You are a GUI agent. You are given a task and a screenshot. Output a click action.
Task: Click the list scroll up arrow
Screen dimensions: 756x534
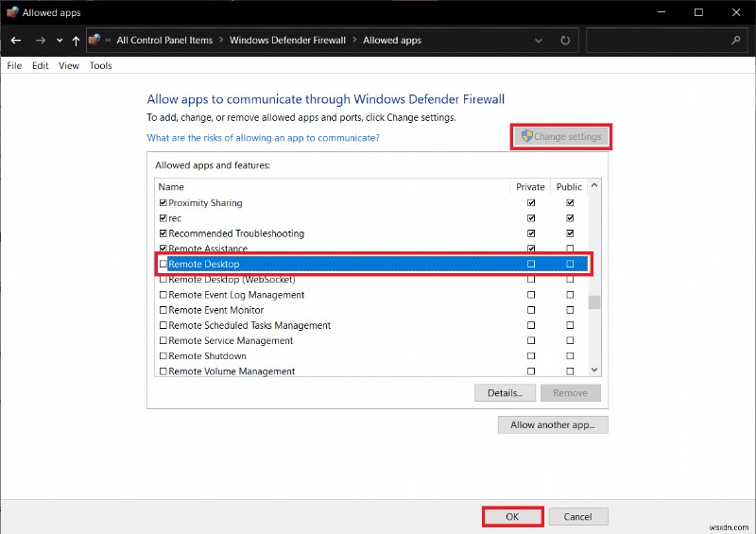pos(594,185)
